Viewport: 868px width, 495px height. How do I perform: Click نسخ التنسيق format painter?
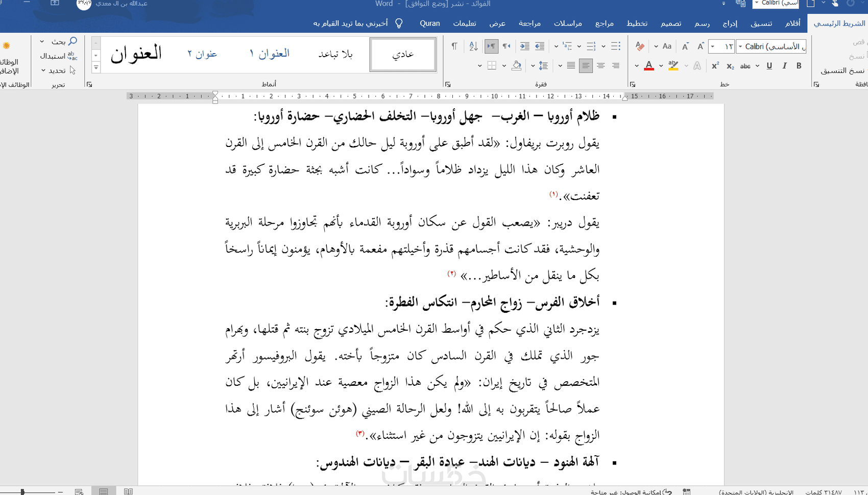tap(842, 70)
